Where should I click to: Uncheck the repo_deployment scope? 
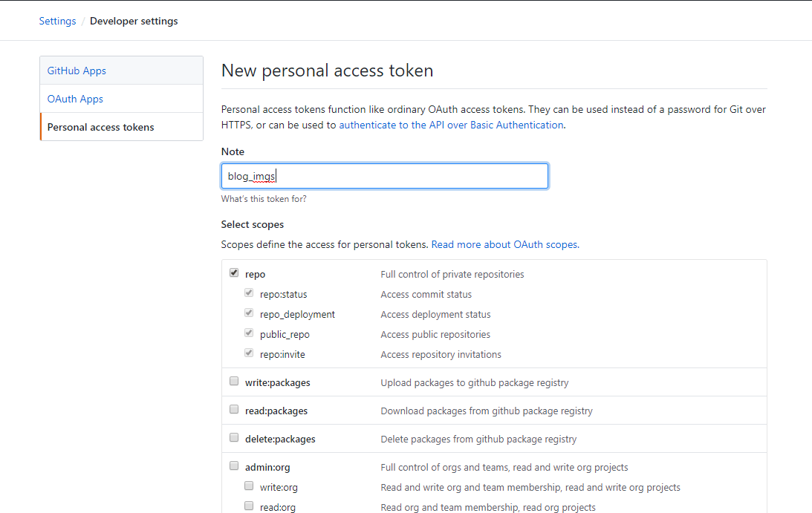tap(249, 312)
